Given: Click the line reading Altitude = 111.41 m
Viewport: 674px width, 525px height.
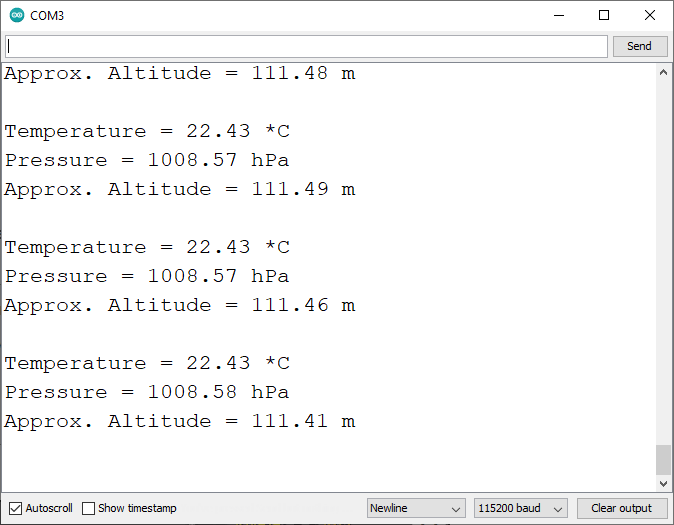Looking at the screenshot, I should click(180, 421).
